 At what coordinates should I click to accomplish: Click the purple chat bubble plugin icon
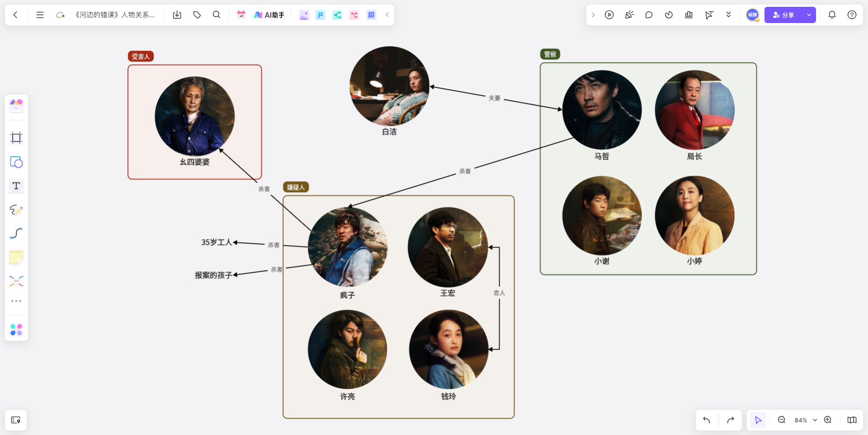click(x=371, y=15)
